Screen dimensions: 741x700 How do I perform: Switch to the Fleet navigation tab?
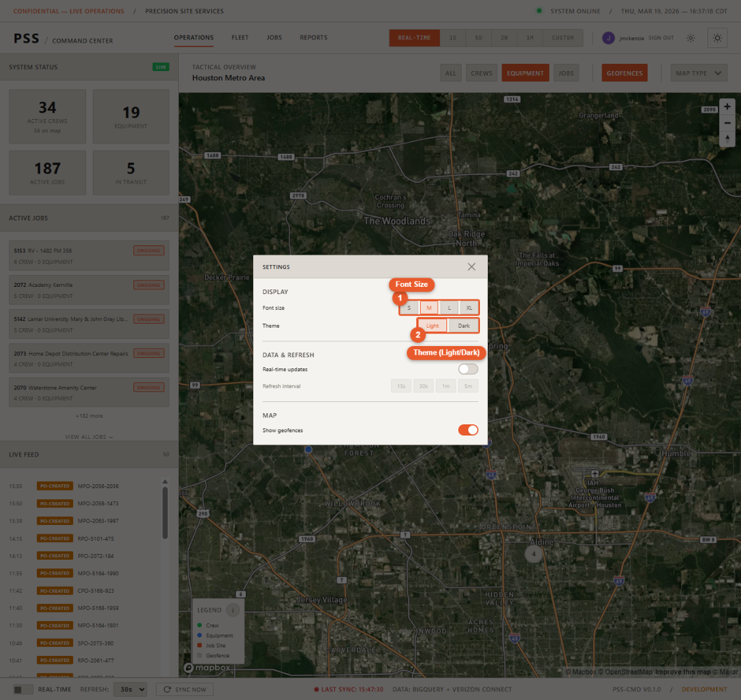(239, 37)
